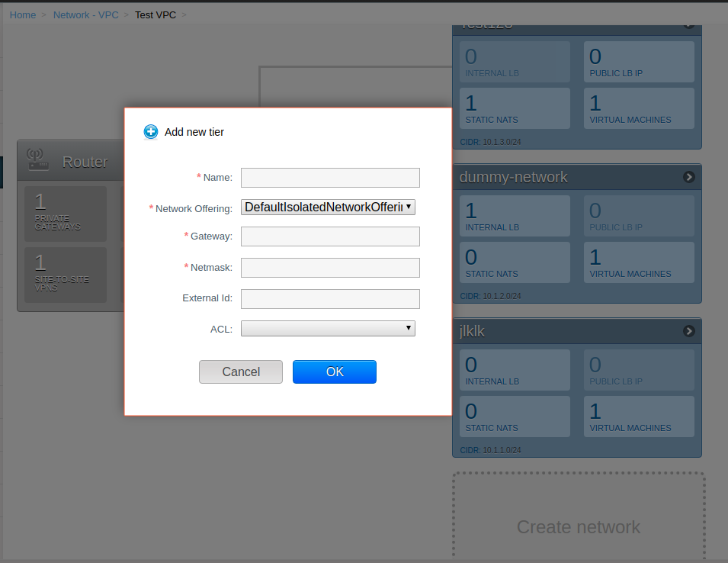
Task: Click CIDR: 10.1.1.0/24 text
Action: coord(490,450)
